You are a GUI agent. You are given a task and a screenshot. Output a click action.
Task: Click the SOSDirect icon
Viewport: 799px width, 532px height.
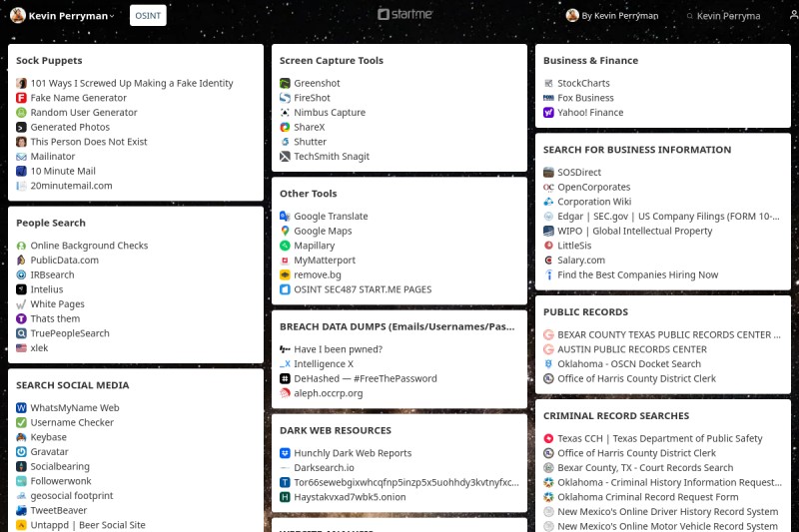tap(548, 173)
